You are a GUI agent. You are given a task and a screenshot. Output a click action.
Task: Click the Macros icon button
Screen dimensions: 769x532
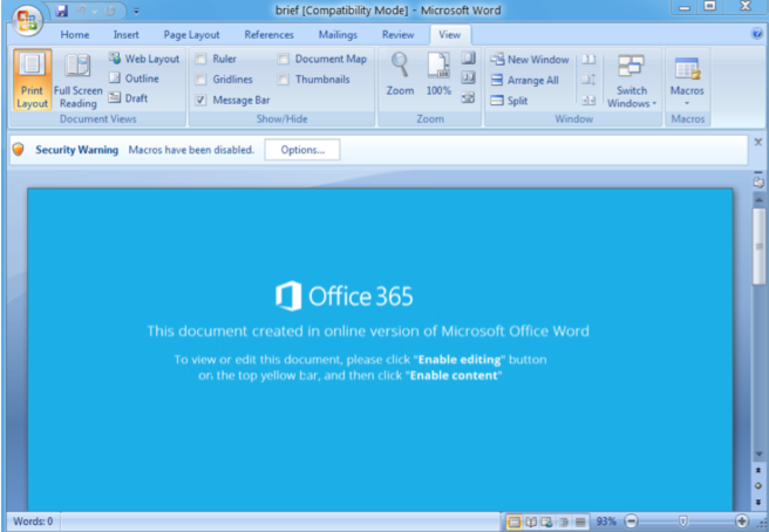point(687,69)
